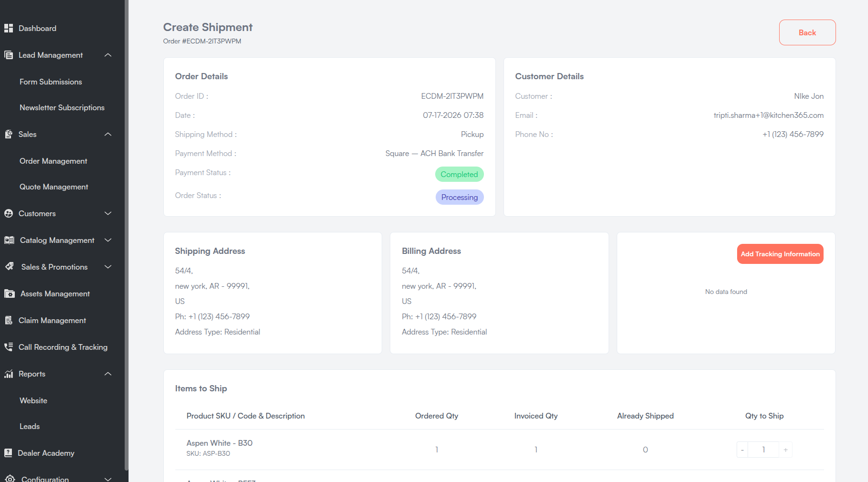This screenshot has height=482, width=868.
Task: Click the Customers sidebar icon
Action: point(9,213)
